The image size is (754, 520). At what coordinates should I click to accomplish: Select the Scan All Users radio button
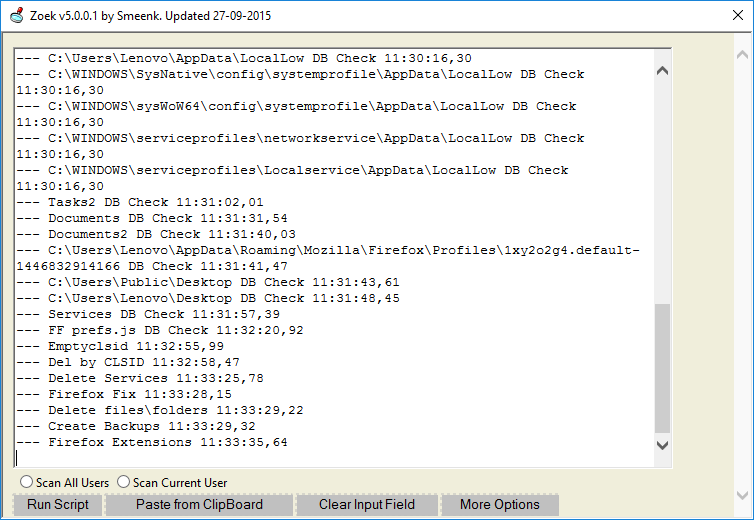click(26, 482)
